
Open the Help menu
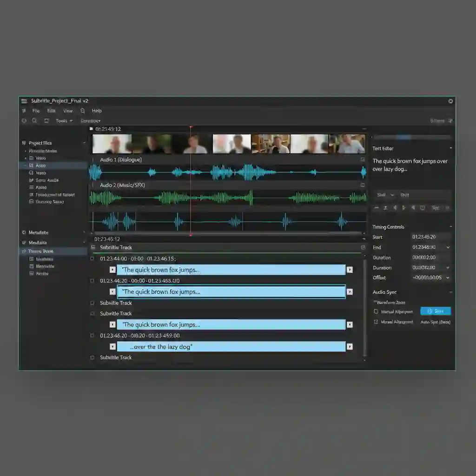coord(96,111)
